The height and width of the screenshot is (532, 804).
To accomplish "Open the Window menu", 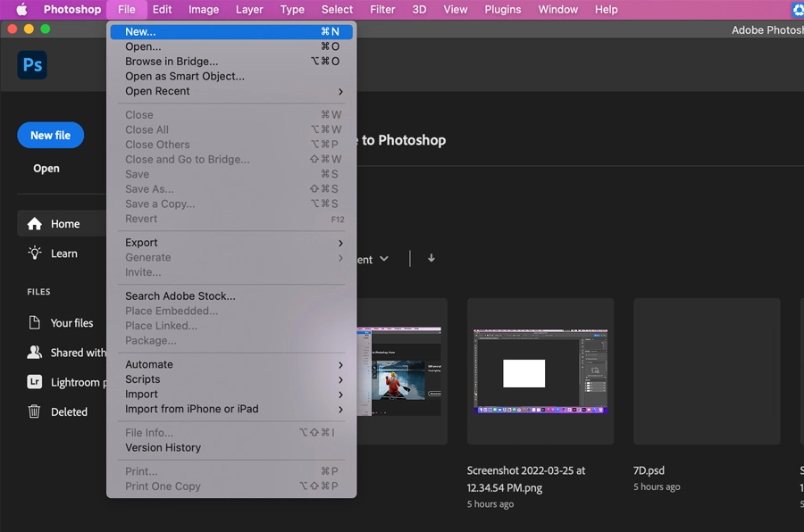I will point(557,10).
